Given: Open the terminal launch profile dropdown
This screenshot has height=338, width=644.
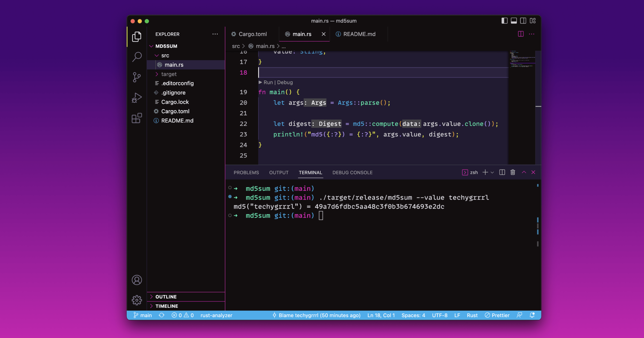Looking at the screenshot, I should point(492,172).
